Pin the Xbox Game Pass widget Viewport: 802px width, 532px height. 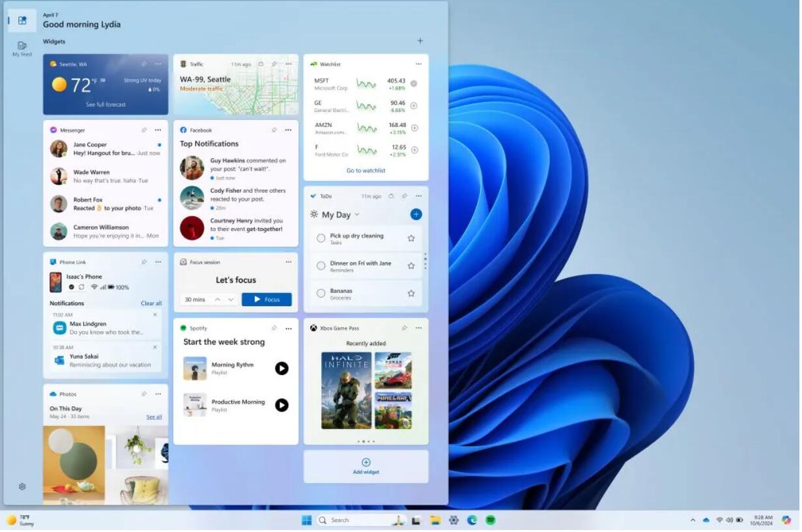tap(405, 329)
